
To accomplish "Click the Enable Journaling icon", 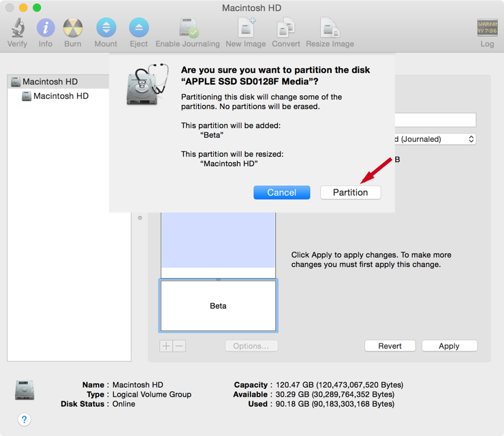I will (x=189, y=28).
